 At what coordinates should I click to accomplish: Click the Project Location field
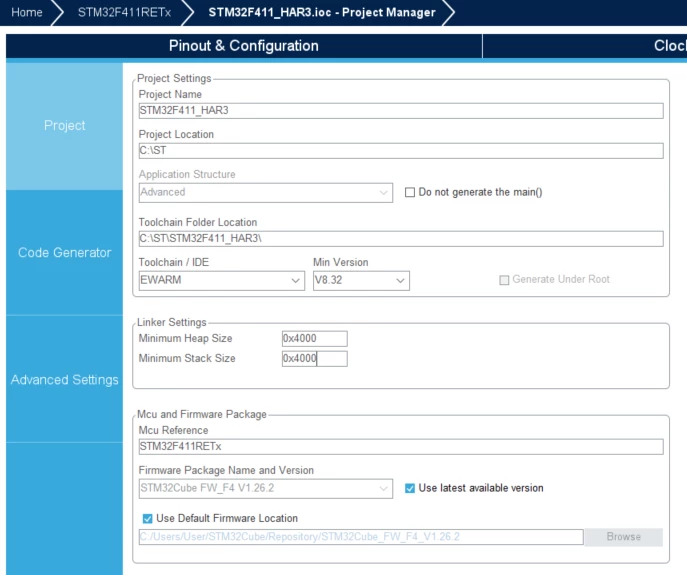tap(401, 151)
